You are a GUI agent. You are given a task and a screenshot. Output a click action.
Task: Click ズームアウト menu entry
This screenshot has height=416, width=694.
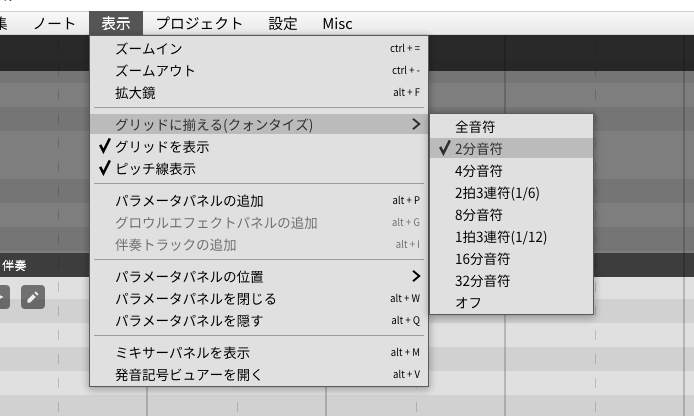(155, 71)
